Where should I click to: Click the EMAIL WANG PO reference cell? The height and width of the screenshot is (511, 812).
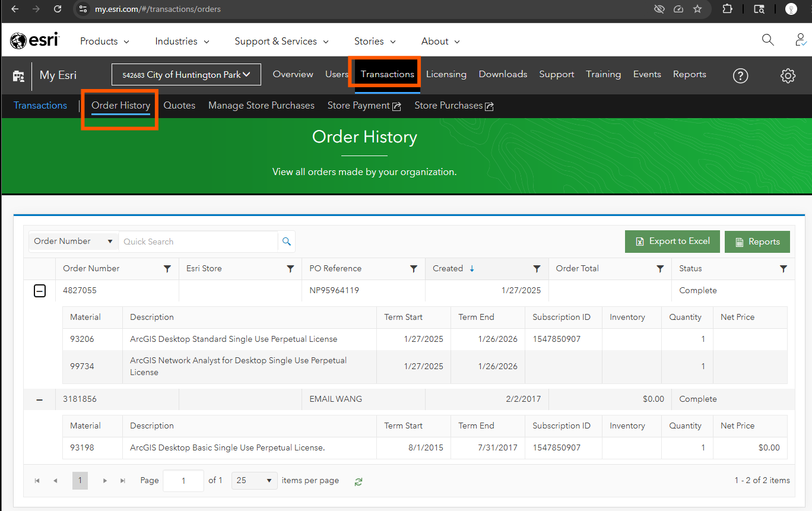363,399
